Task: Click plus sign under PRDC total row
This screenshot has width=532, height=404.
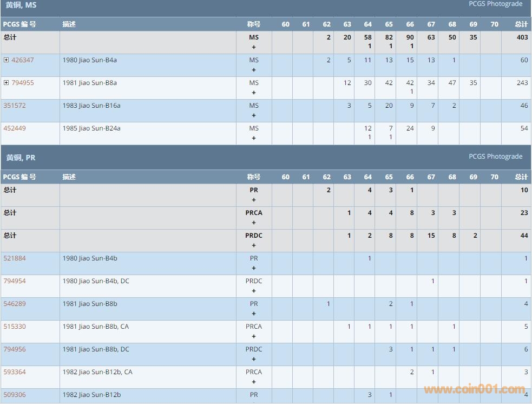Action: pyautogui.click(x=254, y=245)
